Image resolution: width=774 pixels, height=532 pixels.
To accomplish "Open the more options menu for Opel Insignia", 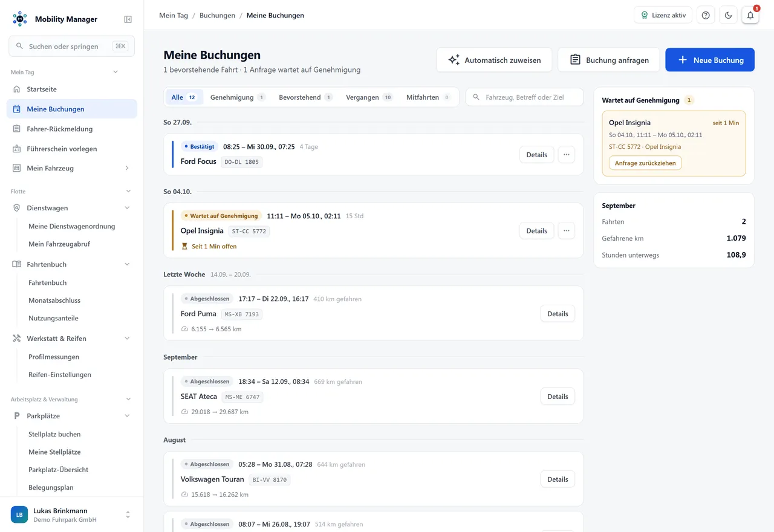I will 566,230.
